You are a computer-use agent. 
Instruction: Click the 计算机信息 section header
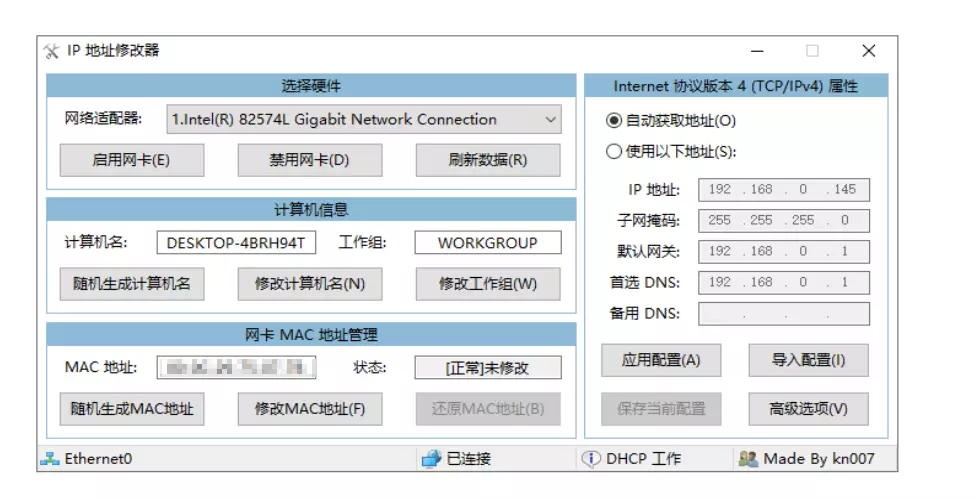tap(311, 210)
